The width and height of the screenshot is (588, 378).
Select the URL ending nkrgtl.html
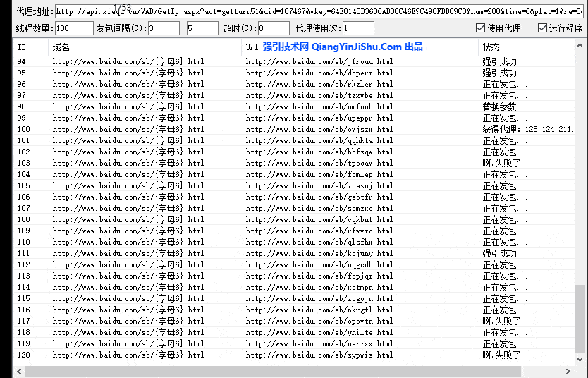319,310
